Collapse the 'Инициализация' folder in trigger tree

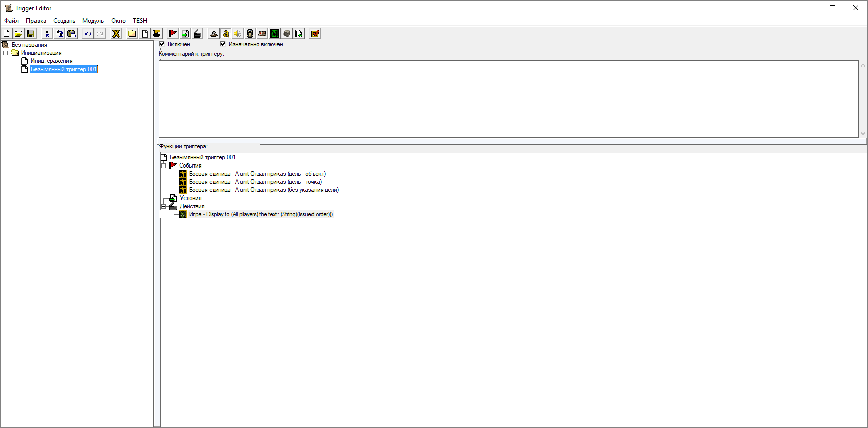pyautogui.click(x=6, y=53)
